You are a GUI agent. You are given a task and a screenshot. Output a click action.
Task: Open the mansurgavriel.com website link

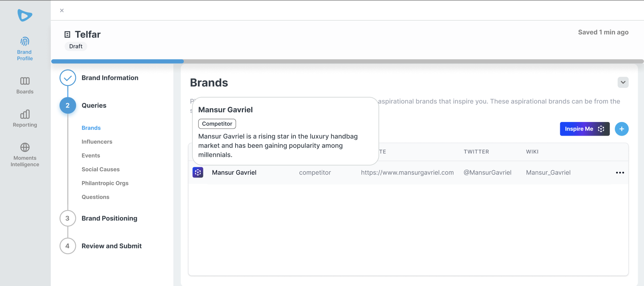(407, 173)
